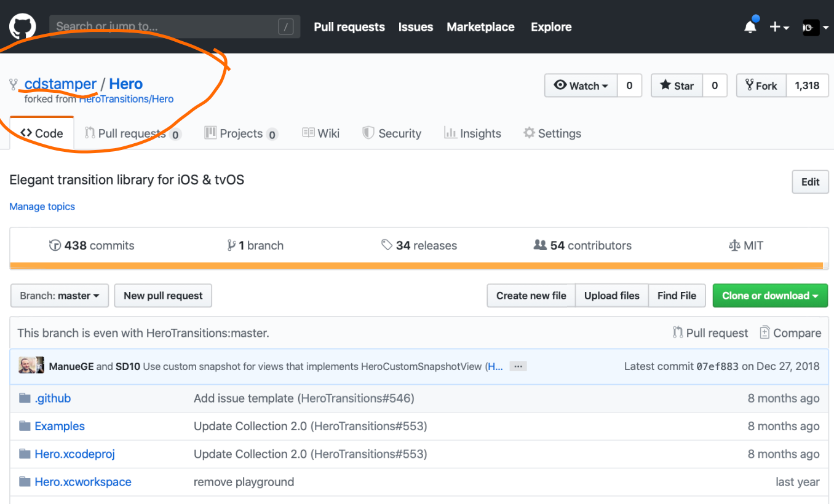Open the Marketplace menu item
Viewport: 834px width, 504px height.
point(480,27)
